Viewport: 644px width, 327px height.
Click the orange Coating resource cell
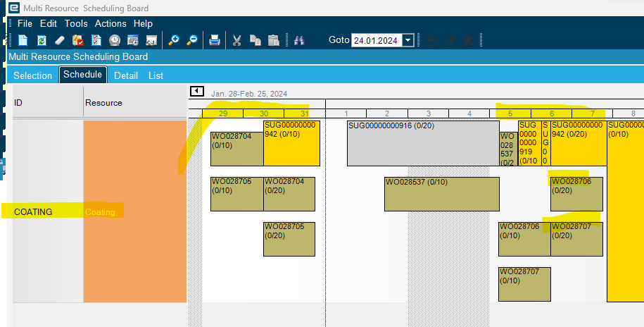click(x=135, y=211)
